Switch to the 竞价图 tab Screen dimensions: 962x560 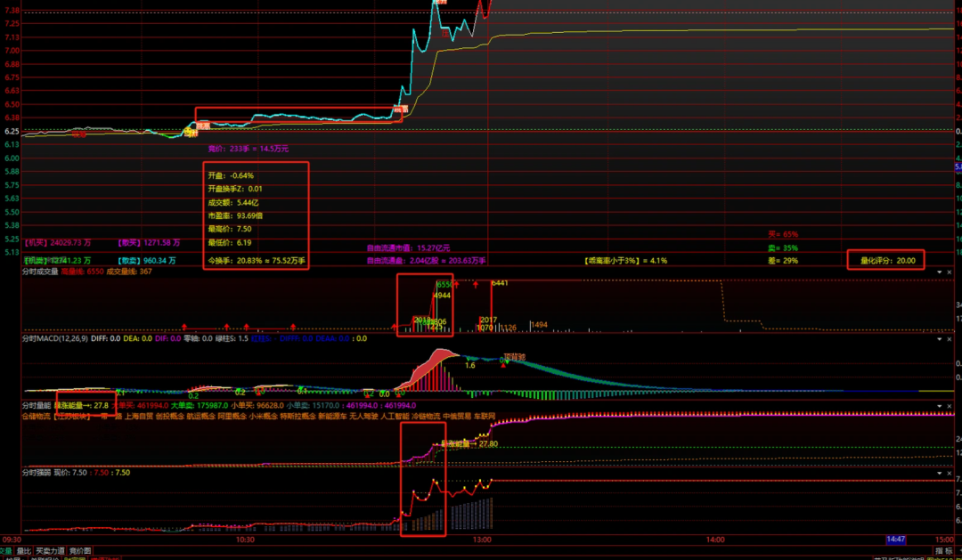coord(80,551)
